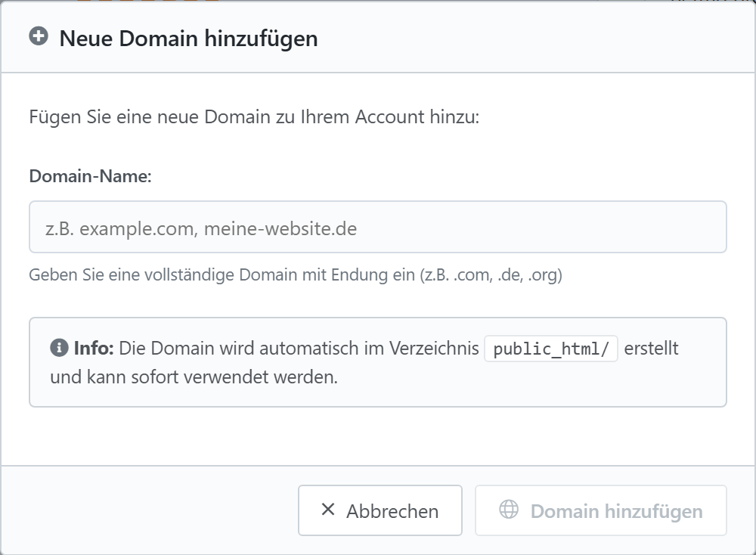Screen dimensions: 756x555
Task: Click the X icon on Abbrechen
Action: point(328,509)
